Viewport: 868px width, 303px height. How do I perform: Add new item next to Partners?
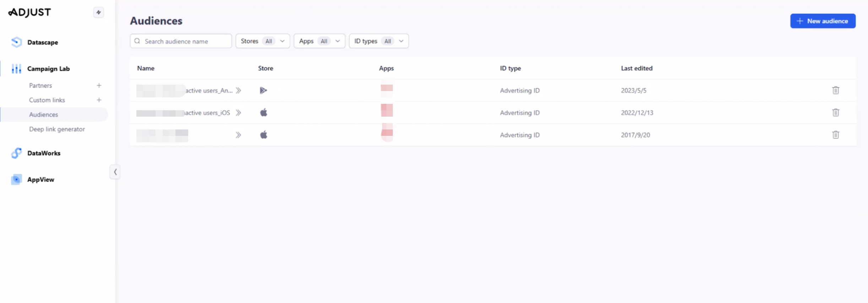tap(99, 85)
